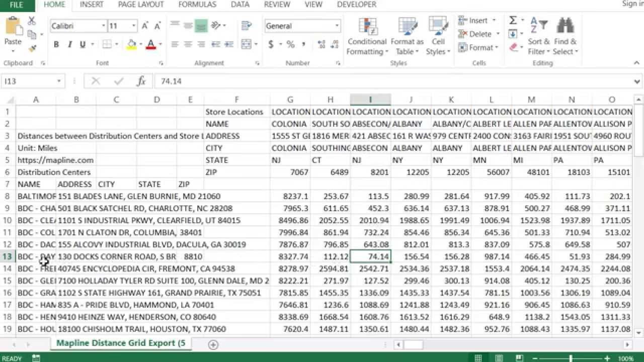
Task: Expand the Format cells dropdown
Action: tap(497, 48)
